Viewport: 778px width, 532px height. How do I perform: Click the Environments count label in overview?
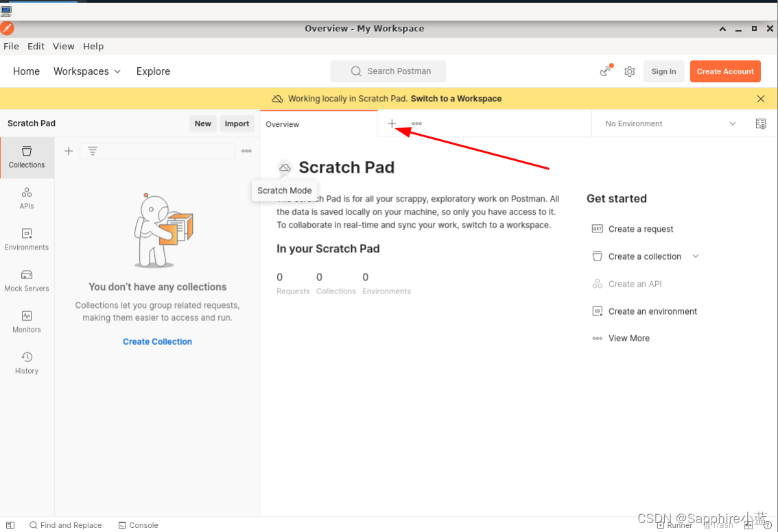point(386,291)
